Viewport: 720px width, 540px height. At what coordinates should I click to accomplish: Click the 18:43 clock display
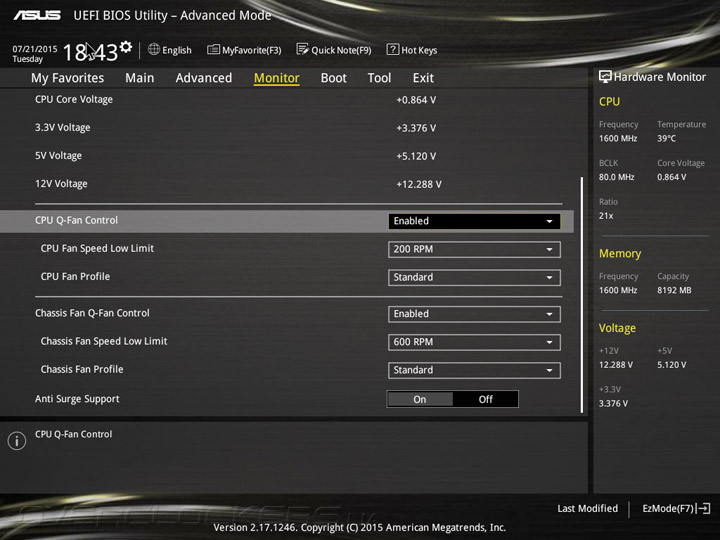(91, 52)
